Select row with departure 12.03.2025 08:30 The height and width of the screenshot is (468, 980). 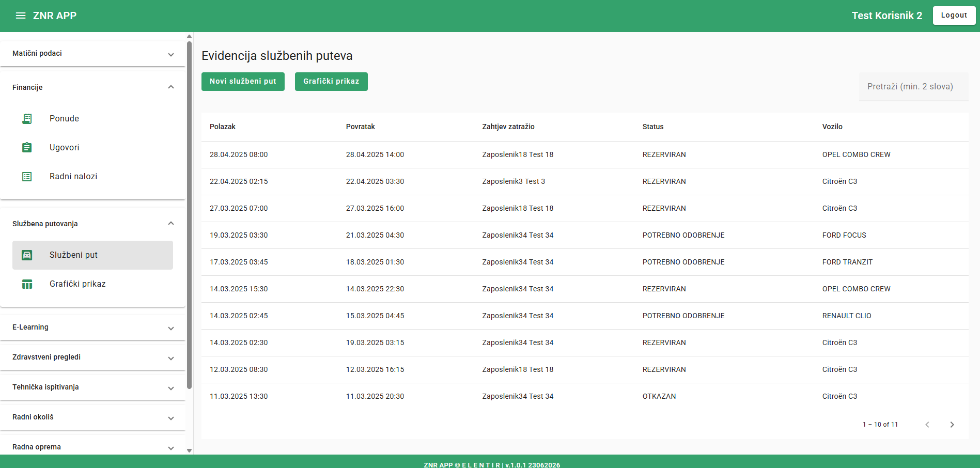pyautogui.click(x=585, y=370)
